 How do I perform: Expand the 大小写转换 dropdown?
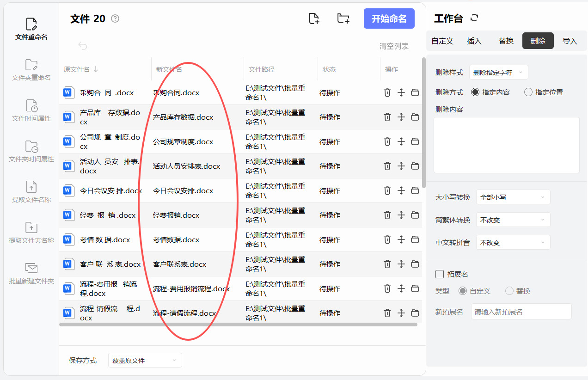[x=513, y=197]
